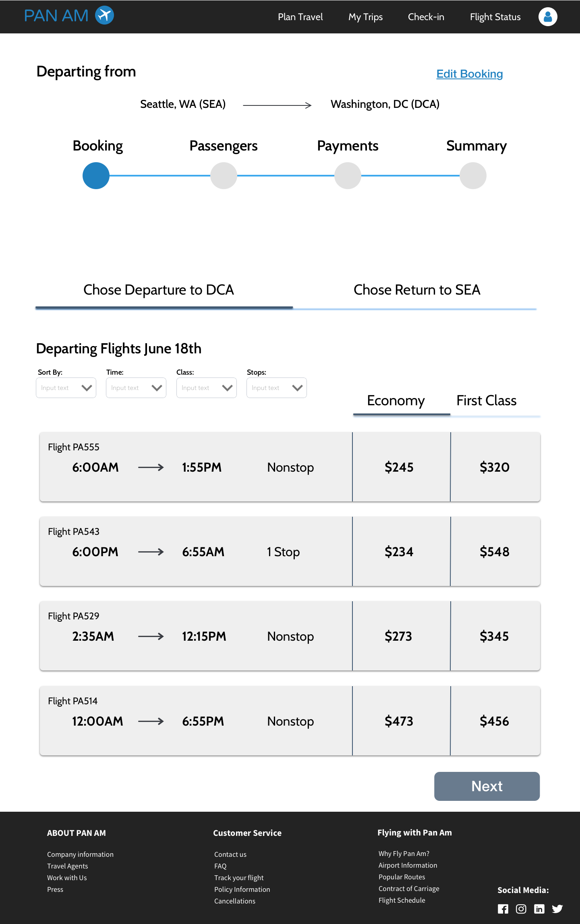Switch to Chose Return to SEA tab
Screen dimensions: 580x924
tap(417, 290)
